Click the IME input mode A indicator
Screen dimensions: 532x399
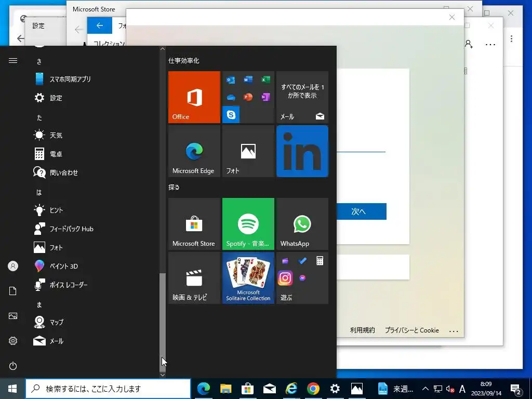pyautogui.click(x=462, y=389)
